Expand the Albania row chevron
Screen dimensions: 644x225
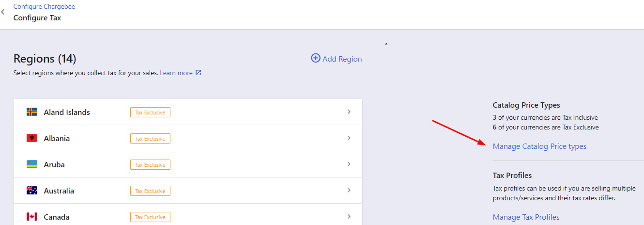(349, 138)
